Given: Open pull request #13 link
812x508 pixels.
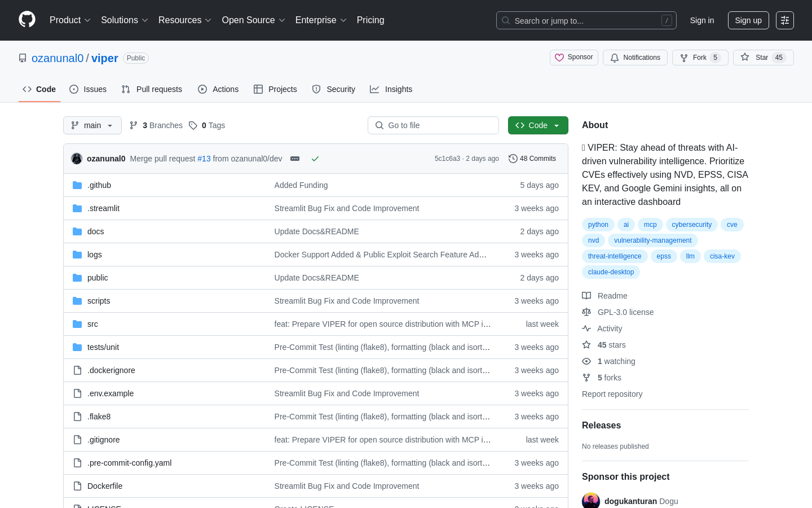Looking at the screenshot, I should [204, 159].
